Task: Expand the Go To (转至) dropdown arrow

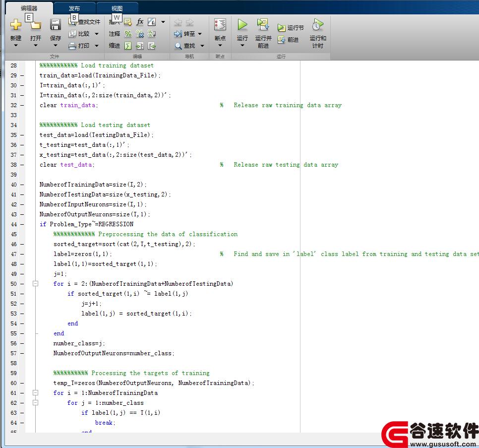Action: (200, 34)
